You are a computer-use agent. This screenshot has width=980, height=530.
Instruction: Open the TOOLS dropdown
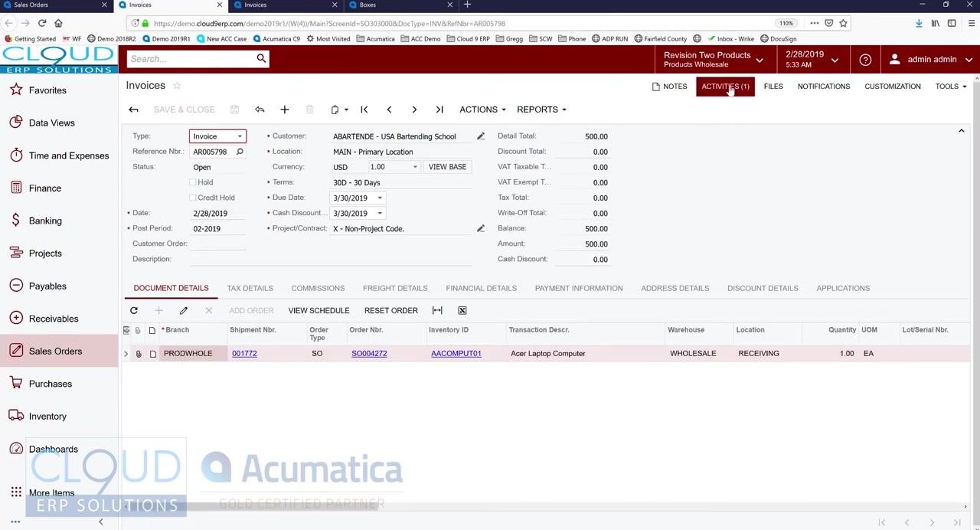tap(951, 87)
